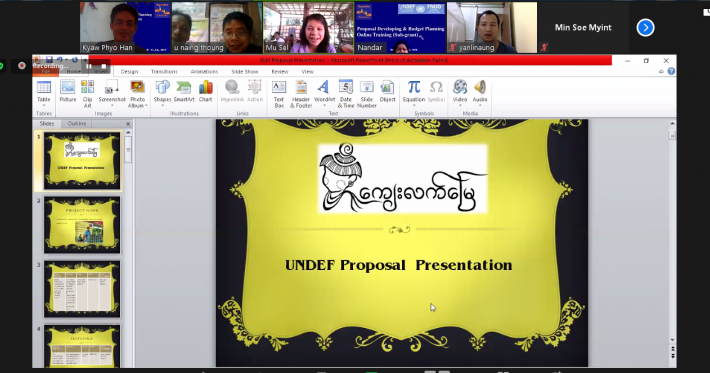This screenshot has height=373, width=710.
Task: Select slide 2 thumbnail Project Name
Action: point(82,225)
